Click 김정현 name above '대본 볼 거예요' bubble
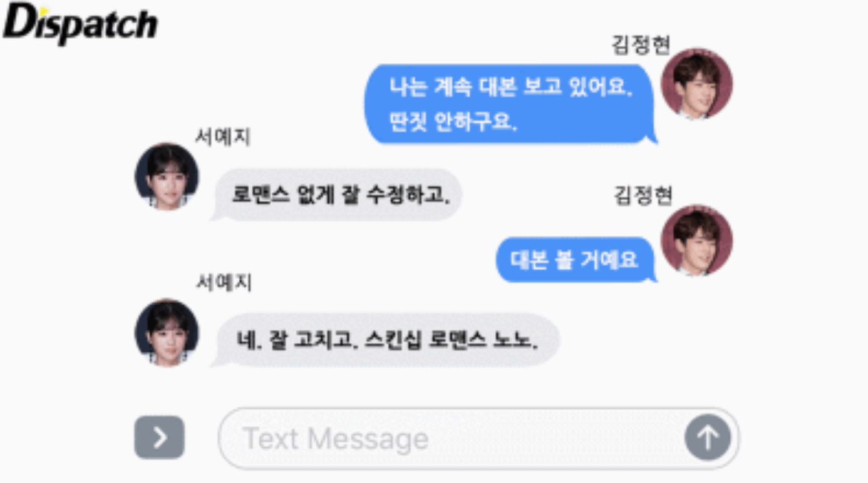The height and width of the screenshot is (483, 868). (x=643, y=195)
